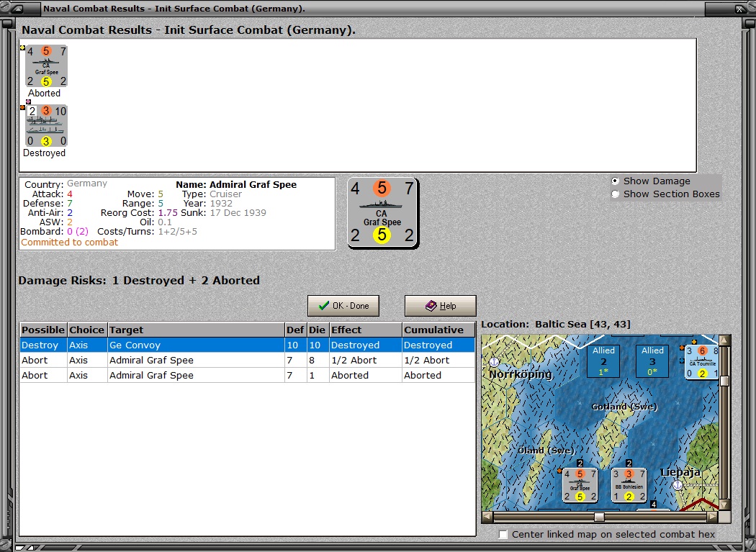
Task: Click the BB Schlesien counter on the map
Action: click(629, 486)
